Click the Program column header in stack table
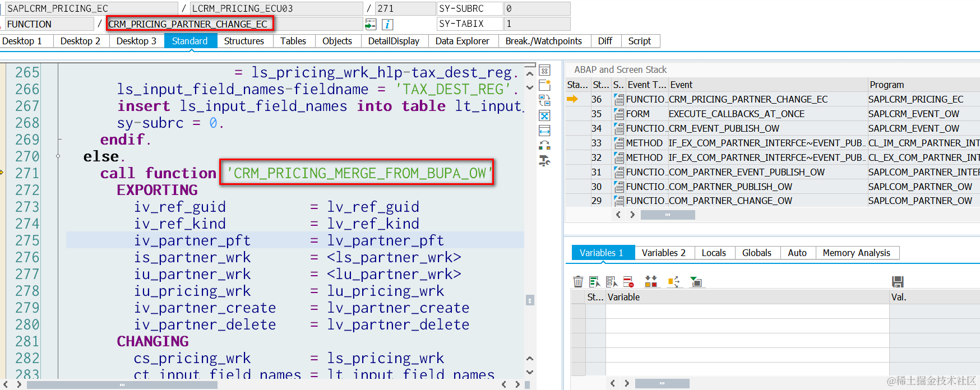This screenshot has height=390, width=980. pos(923,85)
